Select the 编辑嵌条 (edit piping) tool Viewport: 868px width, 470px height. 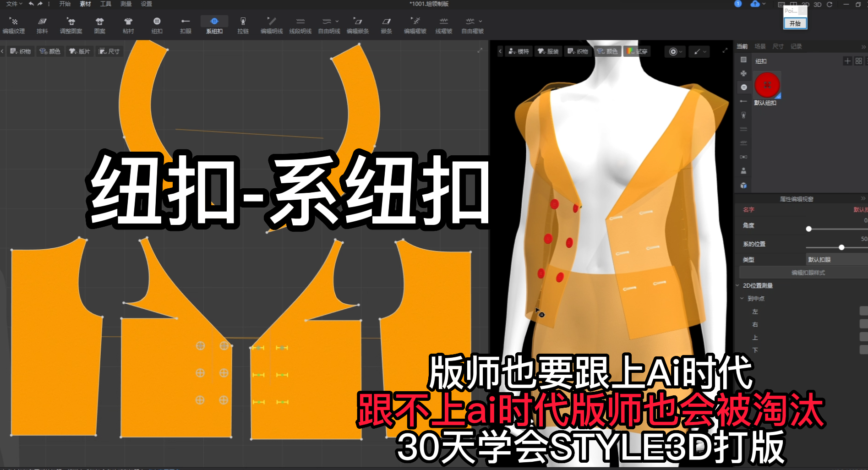358,26
